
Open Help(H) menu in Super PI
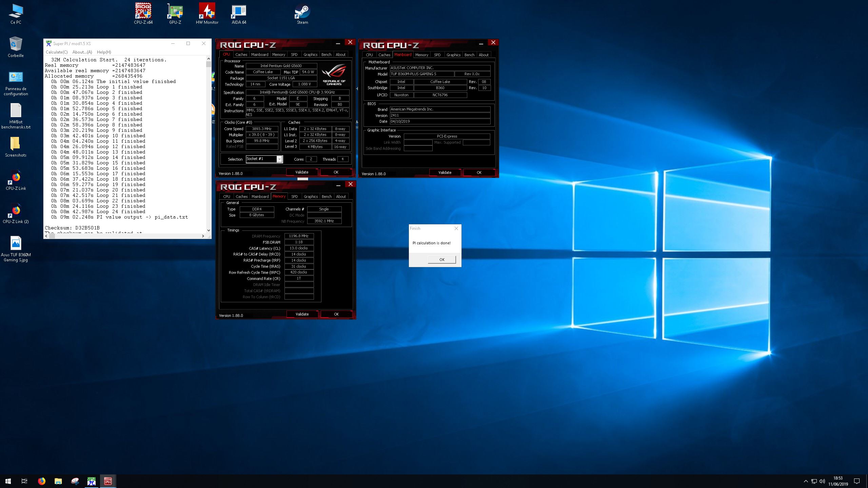pyautogui.click(x=104, y=52)
